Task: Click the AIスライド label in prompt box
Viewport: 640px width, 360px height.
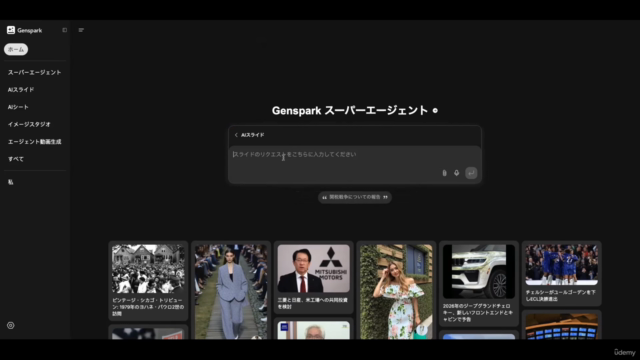Action: [x=252, y=135]
